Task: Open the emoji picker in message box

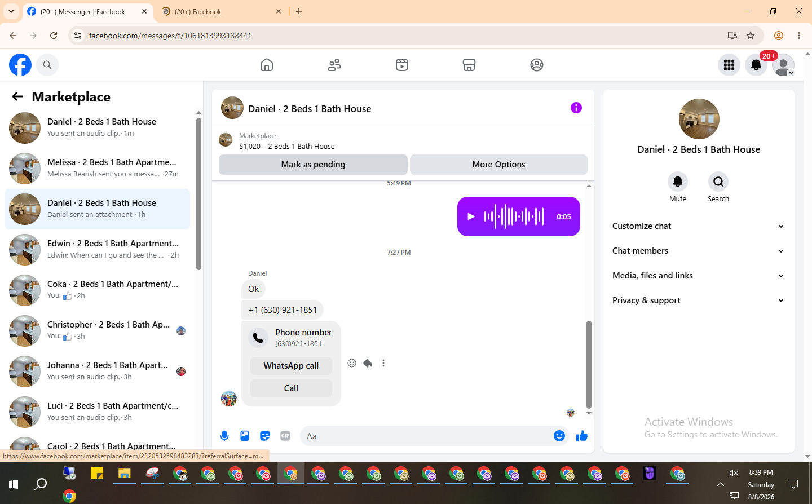Action: pos(559,436)
